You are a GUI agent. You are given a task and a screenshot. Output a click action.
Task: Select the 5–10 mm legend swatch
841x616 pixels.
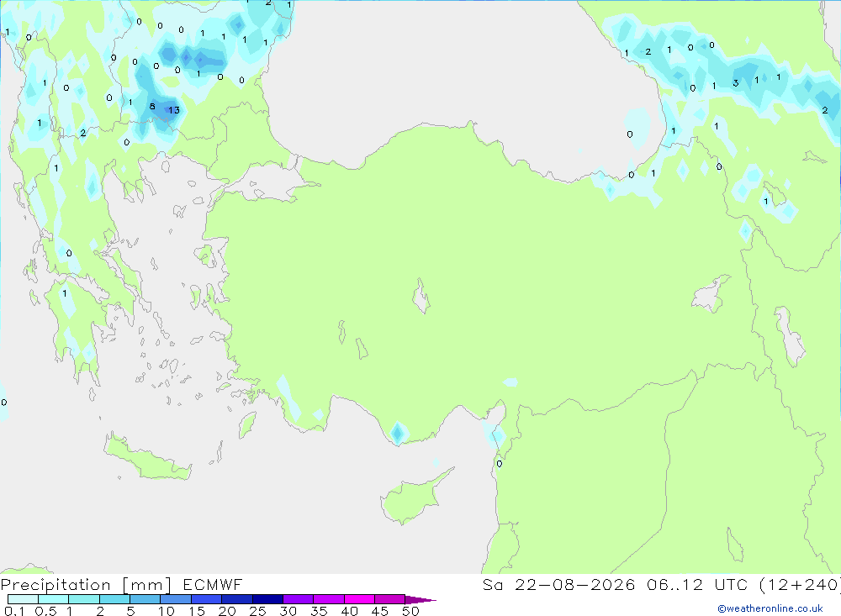(145, 599)
